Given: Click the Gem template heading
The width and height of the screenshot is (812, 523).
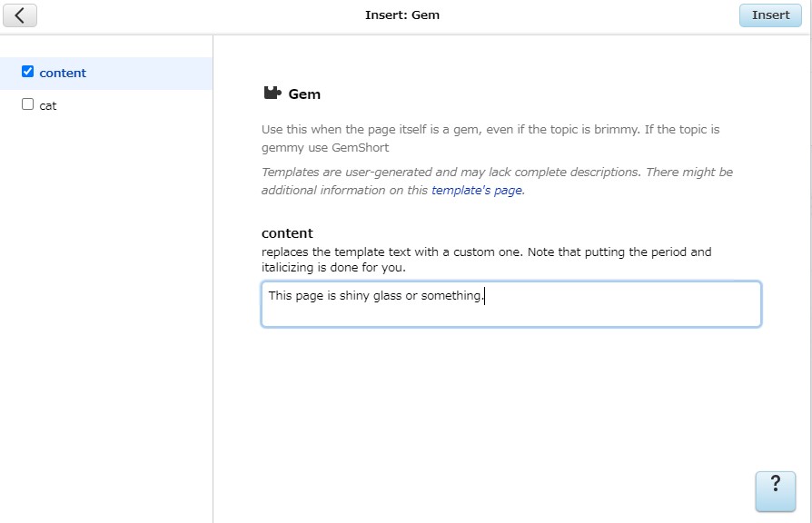Looking at the screenshot, I should pyautogui.click(x=304, y=94).
